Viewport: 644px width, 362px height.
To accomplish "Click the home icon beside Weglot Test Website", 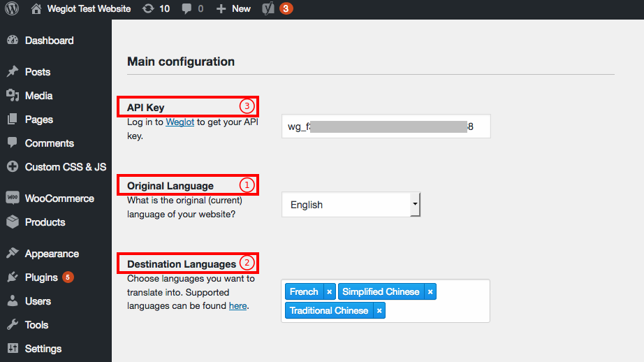I will pos(36,9).
